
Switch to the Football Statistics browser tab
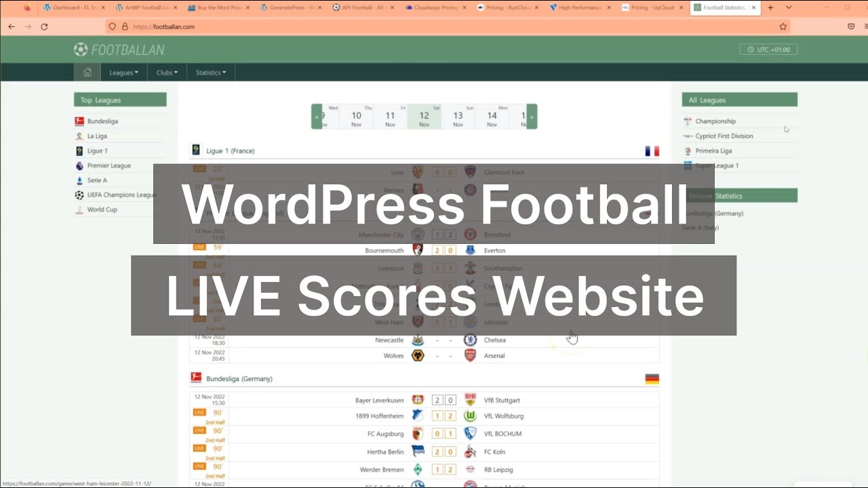click(x=721, y=8)
